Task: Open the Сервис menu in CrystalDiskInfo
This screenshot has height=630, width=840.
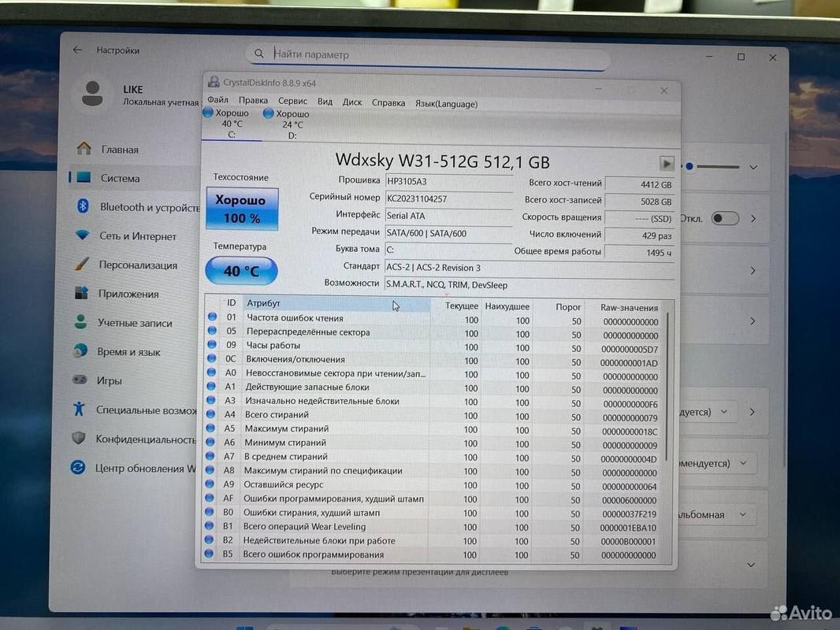Action: 292,102
